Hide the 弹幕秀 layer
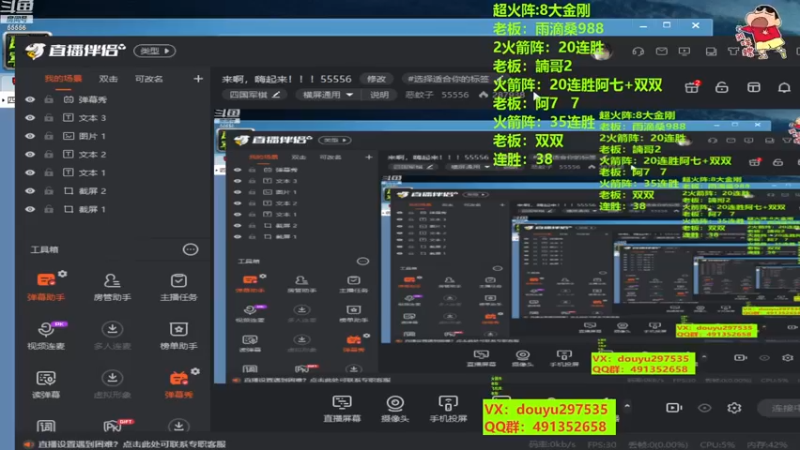This screenshot has width=800, height=450. coord(30,99)
